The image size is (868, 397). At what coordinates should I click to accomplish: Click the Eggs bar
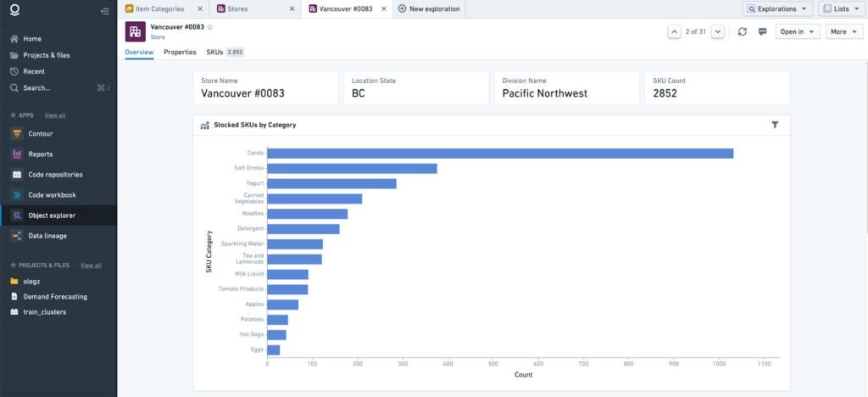pos(274,350)
